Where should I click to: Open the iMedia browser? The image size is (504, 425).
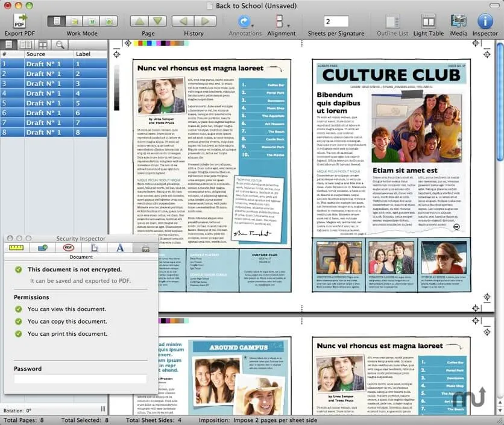tap(458, 21)
